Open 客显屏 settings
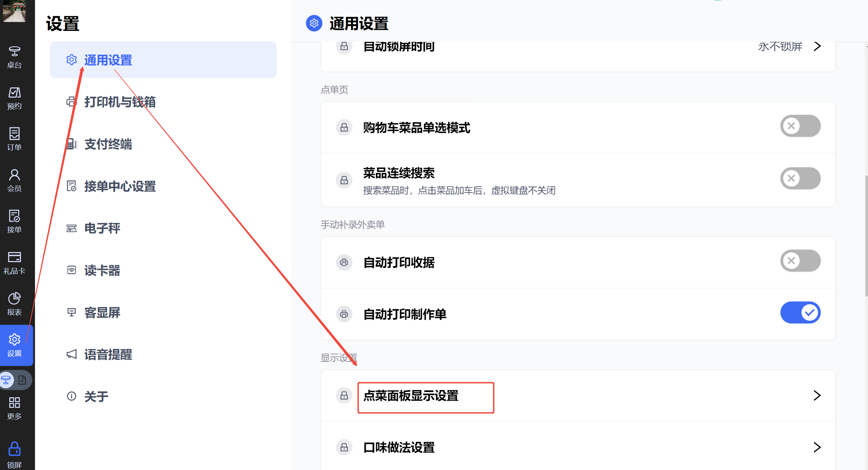868x470 pixels. tap(163, 313)
